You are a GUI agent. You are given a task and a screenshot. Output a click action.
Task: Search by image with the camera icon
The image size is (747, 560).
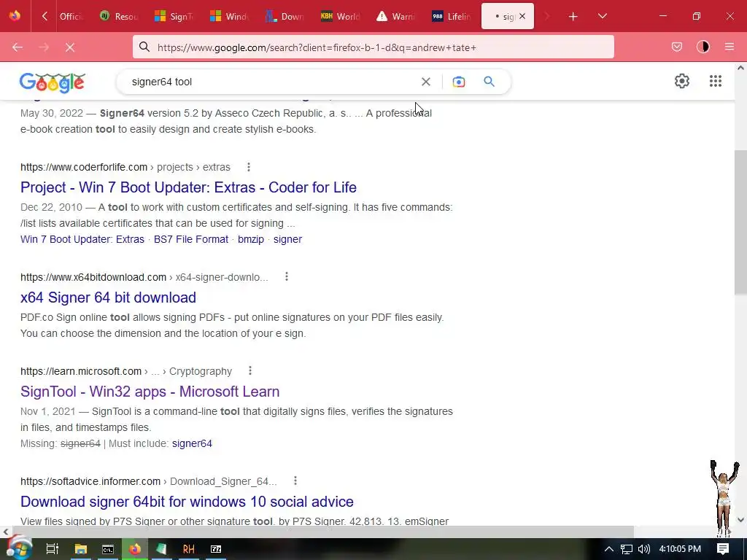click(459, 82)
